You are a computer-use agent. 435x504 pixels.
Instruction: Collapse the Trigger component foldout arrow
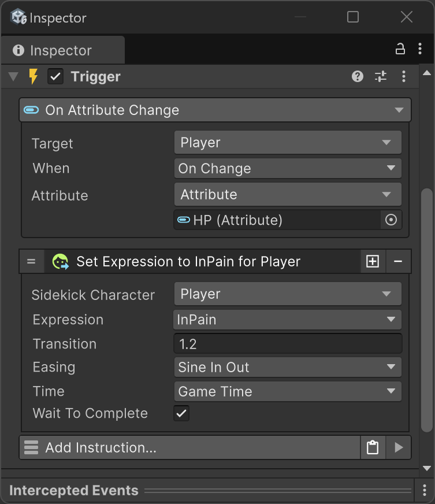[x=14, y=76]
